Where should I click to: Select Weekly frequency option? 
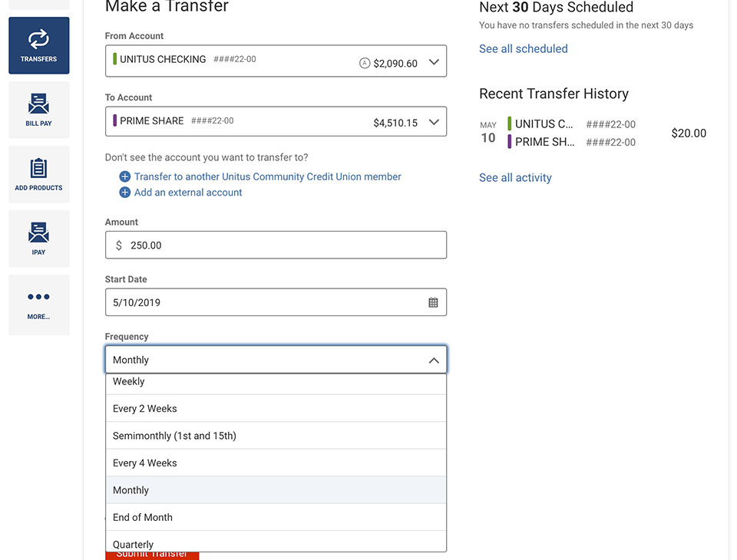(x=276, y=384)
